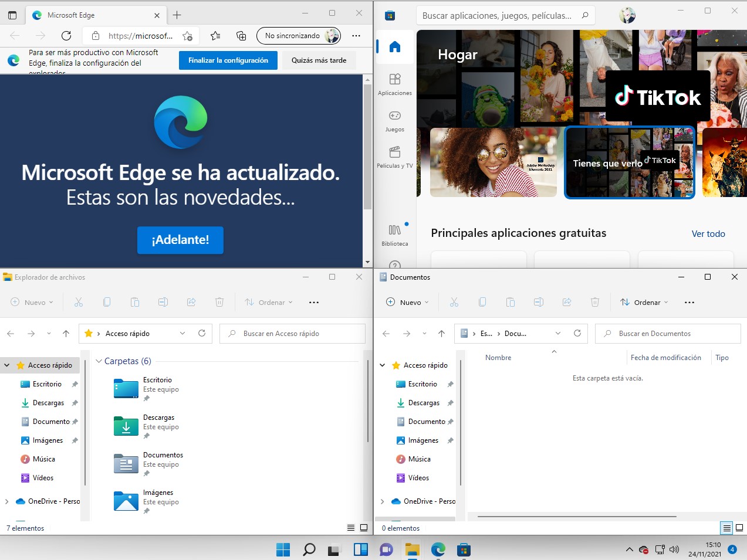Click the Documentos horizontal scrollbar
The image size is (747, 560).
577,517
